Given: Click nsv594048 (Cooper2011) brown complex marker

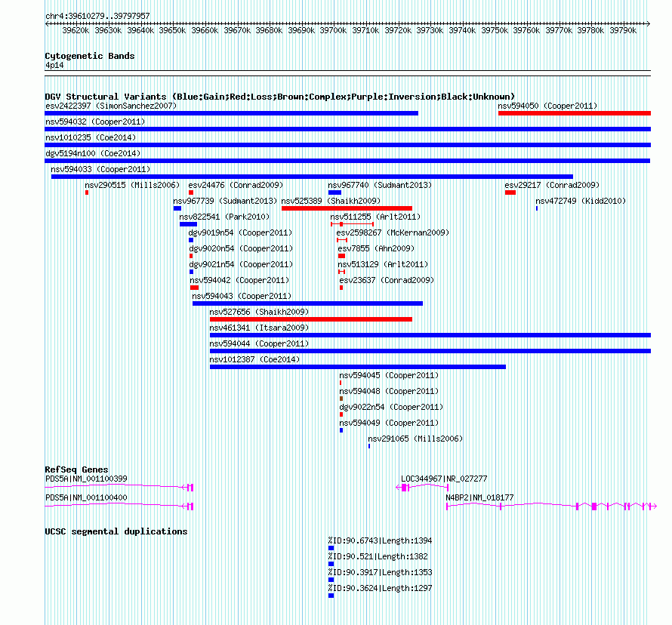Looking at the screenshot, I should coord(341,399).
